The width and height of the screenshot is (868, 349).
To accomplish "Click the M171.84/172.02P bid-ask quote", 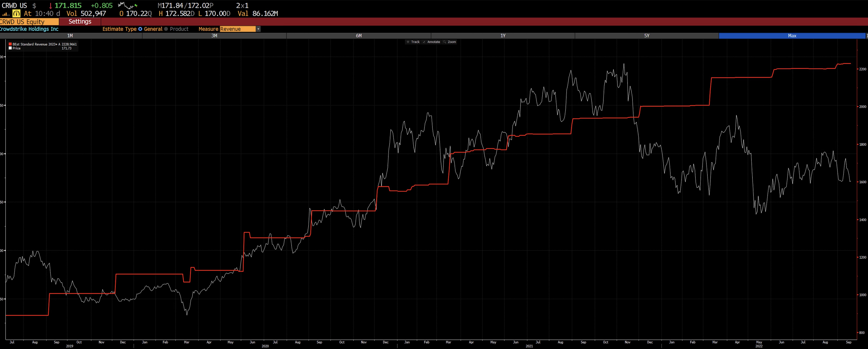I will pos(185,6).
